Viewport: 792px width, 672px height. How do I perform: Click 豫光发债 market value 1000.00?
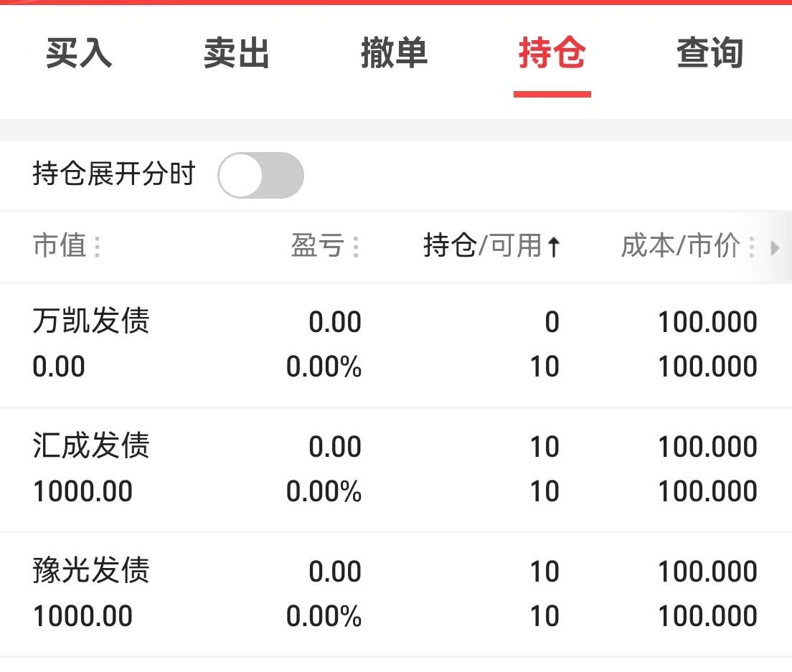82,616
